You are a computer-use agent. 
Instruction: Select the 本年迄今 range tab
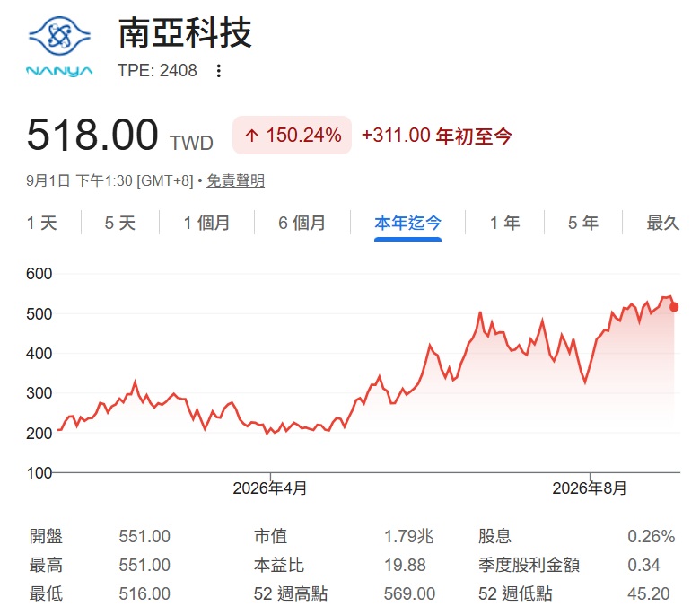tap(407, 223)
